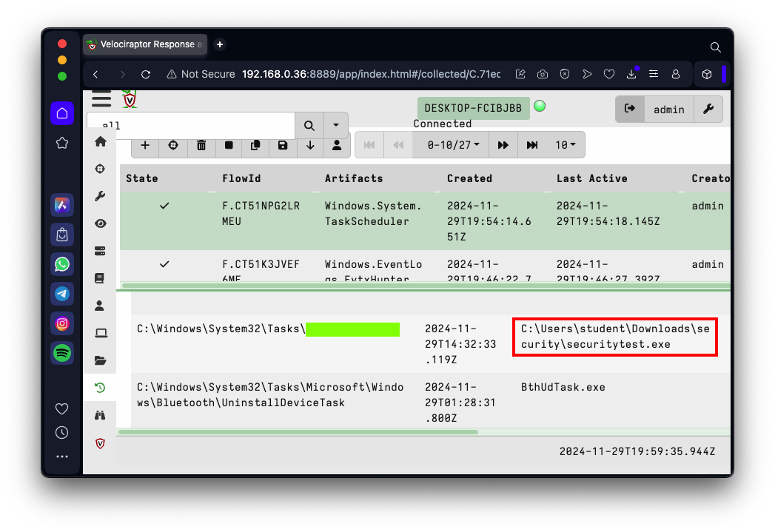Open Hunt Manager crosshair sidebar icon
The width and height of the screenshot is (775, 532).
pos(101,169)
